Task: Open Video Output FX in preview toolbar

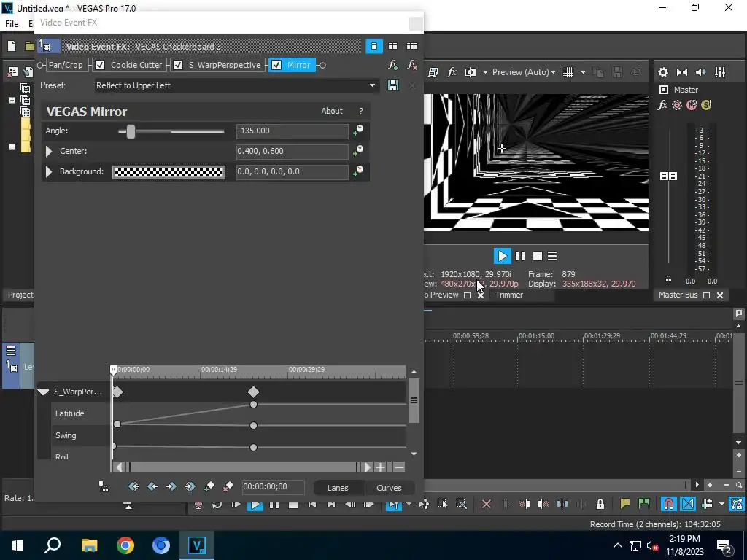Action: [452, 72]
